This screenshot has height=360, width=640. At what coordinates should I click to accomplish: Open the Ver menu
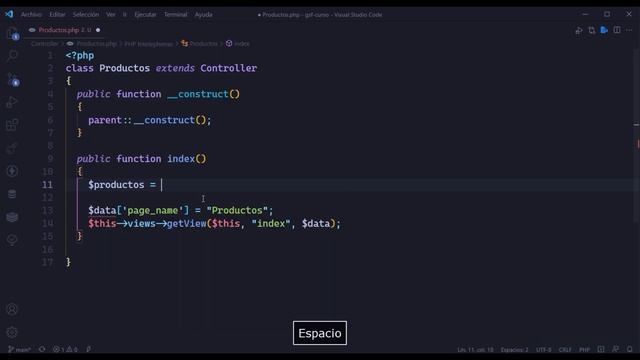tap(111, 14)
